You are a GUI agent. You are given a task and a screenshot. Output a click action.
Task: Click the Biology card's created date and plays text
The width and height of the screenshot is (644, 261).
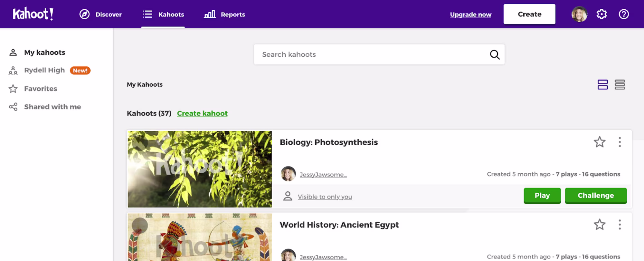coord(554,174)
